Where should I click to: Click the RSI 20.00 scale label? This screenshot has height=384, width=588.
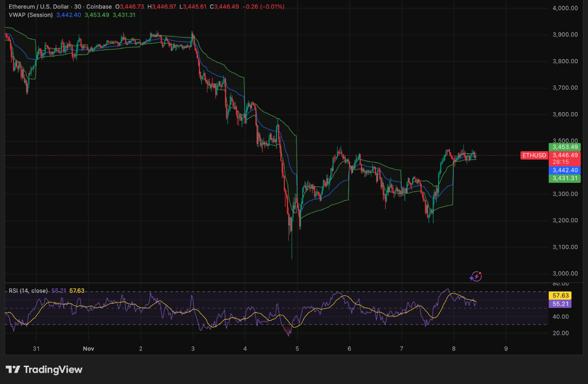560,333
